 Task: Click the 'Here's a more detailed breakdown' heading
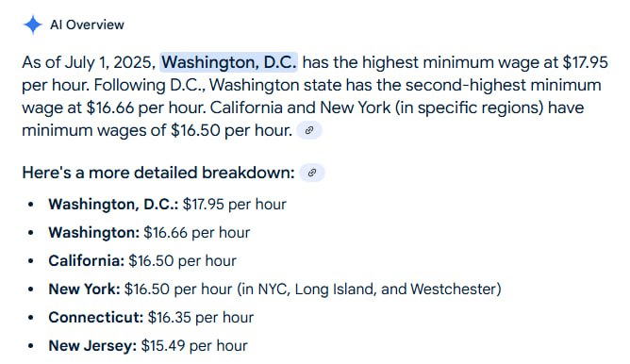158,173
